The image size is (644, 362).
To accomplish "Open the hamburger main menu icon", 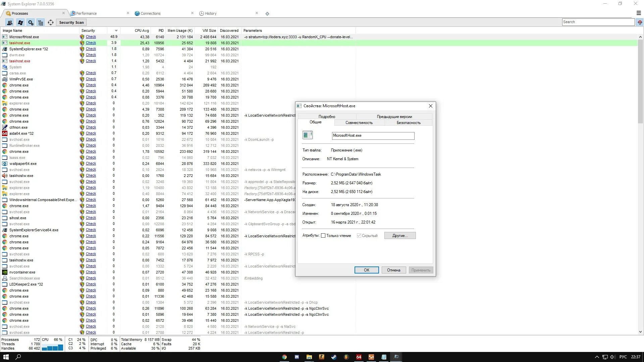I will click(639, 13).
